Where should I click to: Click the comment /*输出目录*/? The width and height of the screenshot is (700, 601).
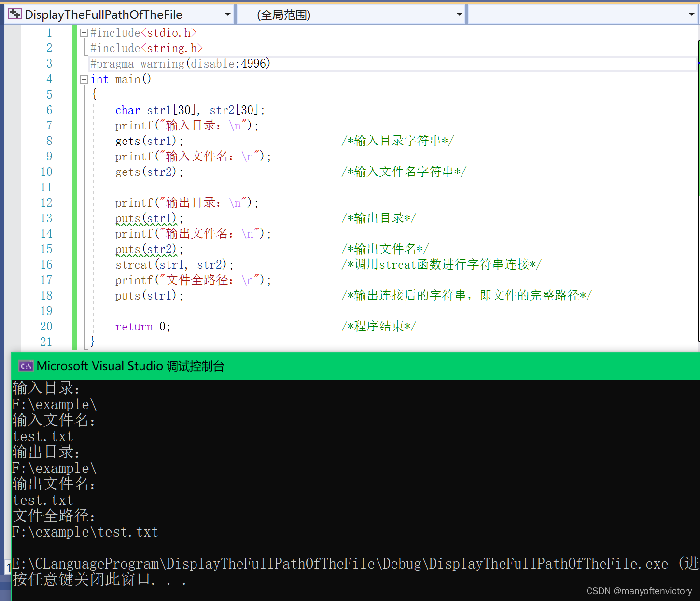379,218
